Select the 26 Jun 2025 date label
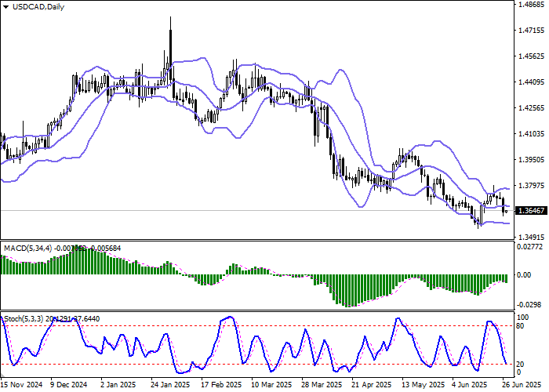The image size is (549, 392). [x=518, y=385]
